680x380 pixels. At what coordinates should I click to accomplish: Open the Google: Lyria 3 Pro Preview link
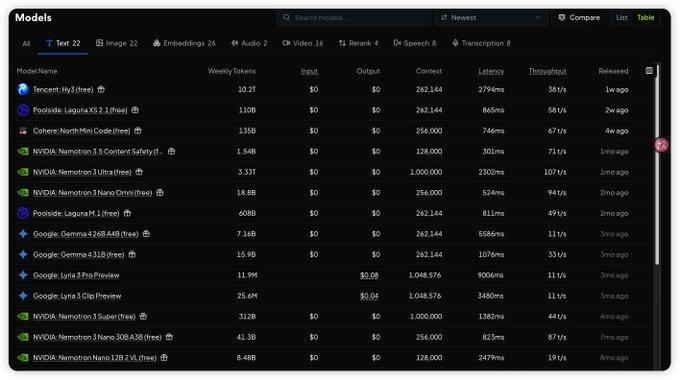click(x=76, y=275)
